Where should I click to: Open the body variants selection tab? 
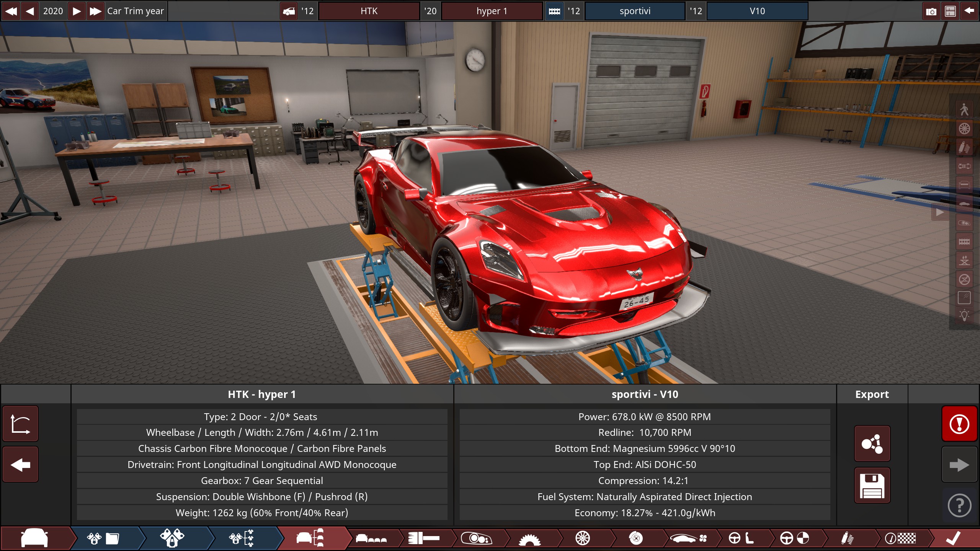[371, 538]
